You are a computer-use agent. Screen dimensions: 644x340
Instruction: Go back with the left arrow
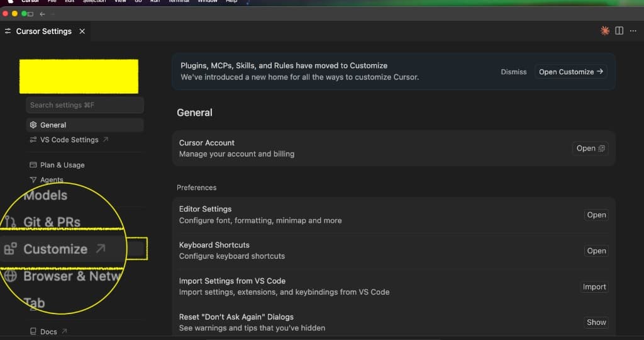tap(42, 14)
